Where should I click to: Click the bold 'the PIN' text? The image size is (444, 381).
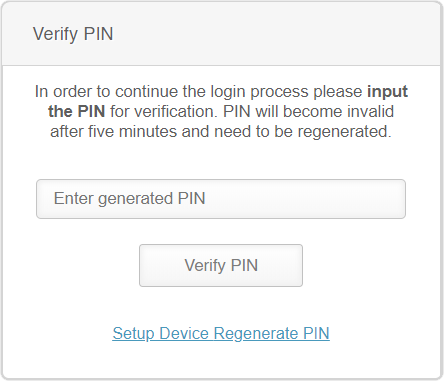click(x=77, y=111)
